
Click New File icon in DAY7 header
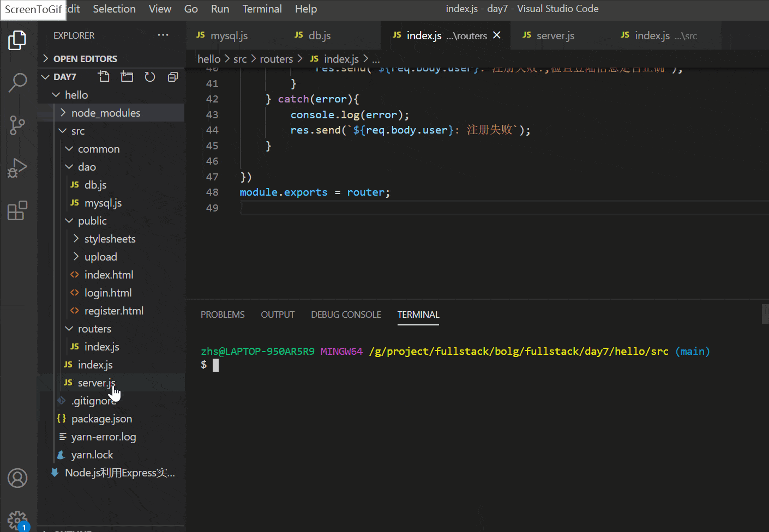(x=104, y=77)
